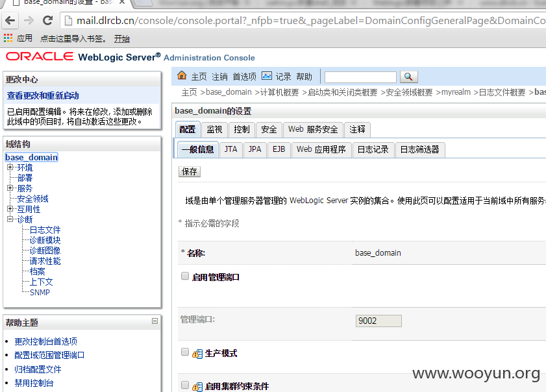Select the 一般信息 sub-tab
The height and width of the screenshot is (392, 546).
[198, 150]
